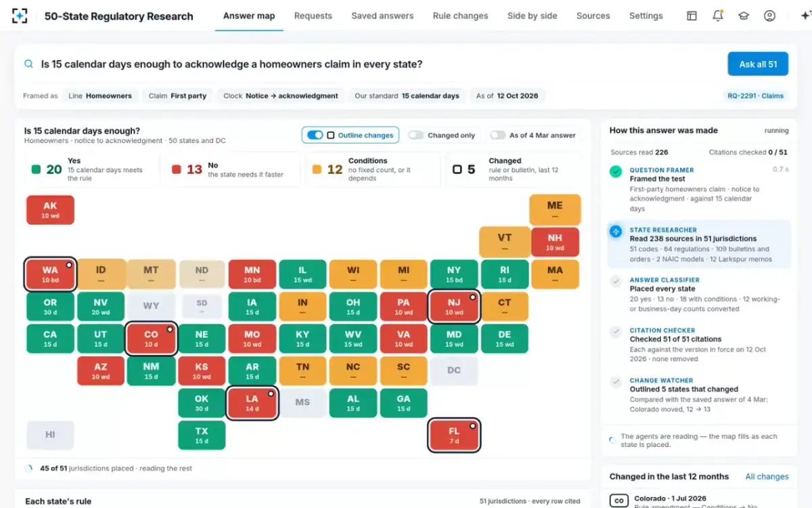Click the check icon beside Citation Checker
Image resolution: width=812 pixels, height=508 pixels.
[616, 332]
